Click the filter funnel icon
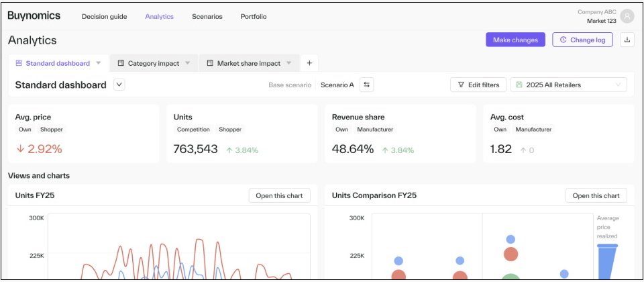644x282 pixels. coord(461,85)
